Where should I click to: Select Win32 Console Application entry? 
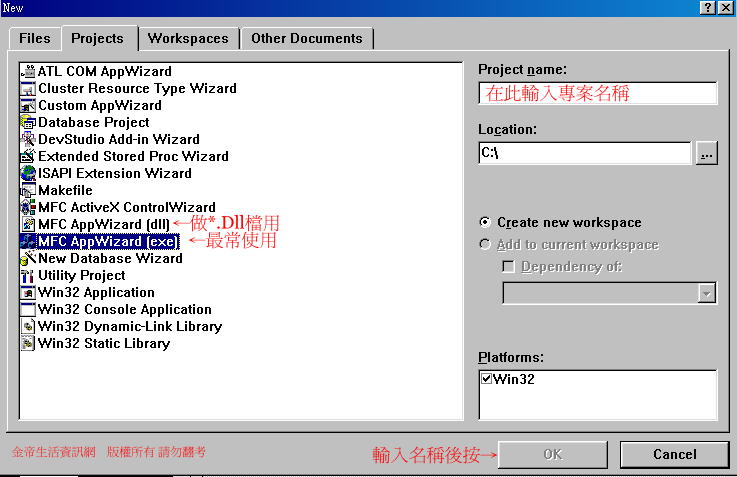click(x=125, y=309)
